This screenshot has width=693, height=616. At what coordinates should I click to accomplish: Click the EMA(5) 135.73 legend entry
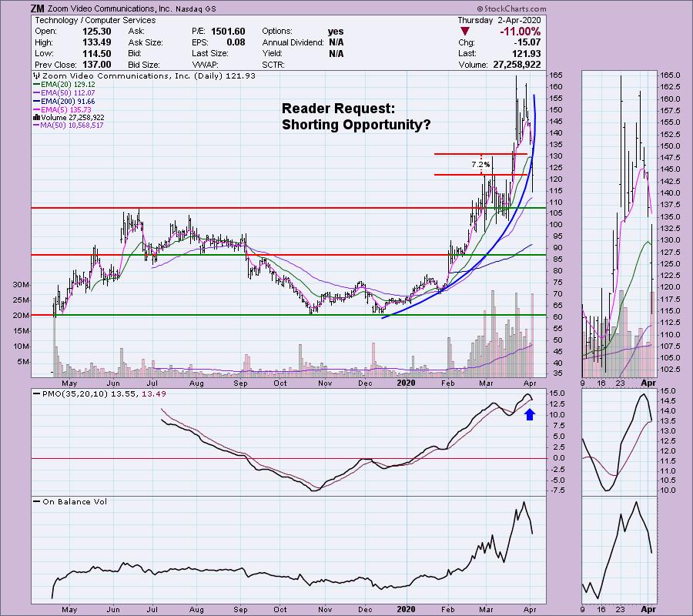pyautogui.click(x=62, y=109)
